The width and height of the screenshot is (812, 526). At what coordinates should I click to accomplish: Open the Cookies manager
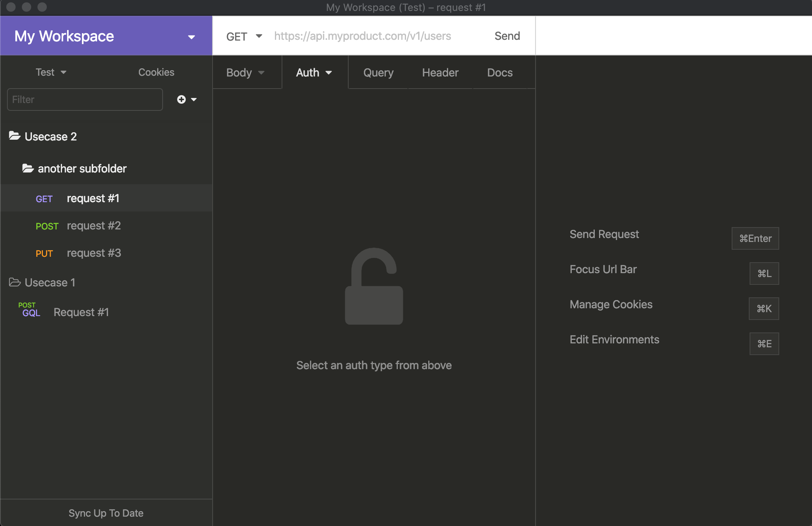click(156, 72)
